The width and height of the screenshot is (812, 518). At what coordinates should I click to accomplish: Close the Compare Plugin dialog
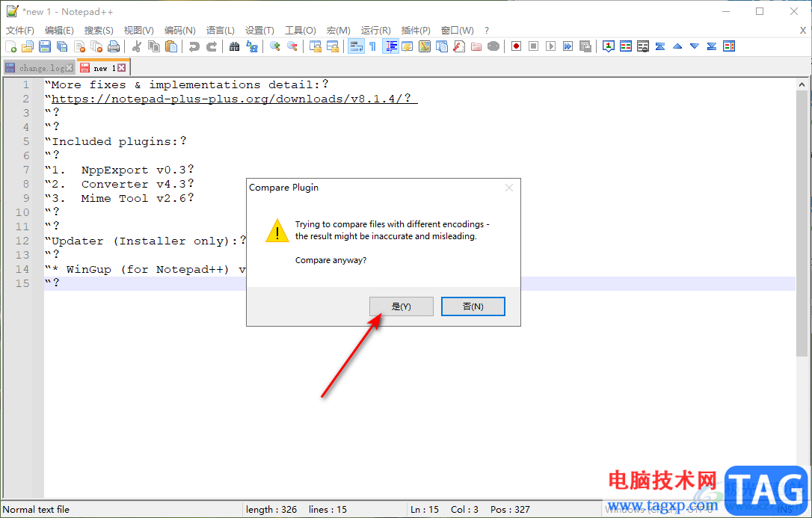[509, 188]
